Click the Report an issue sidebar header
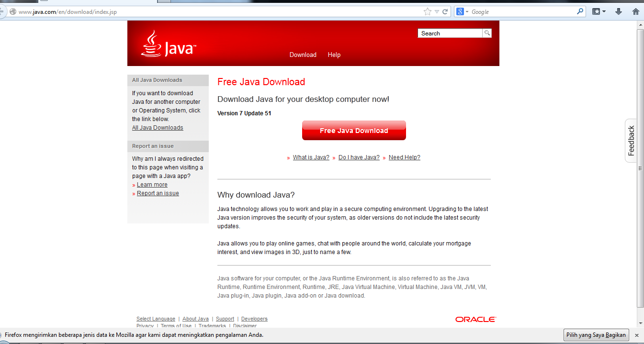 [168, 146]
